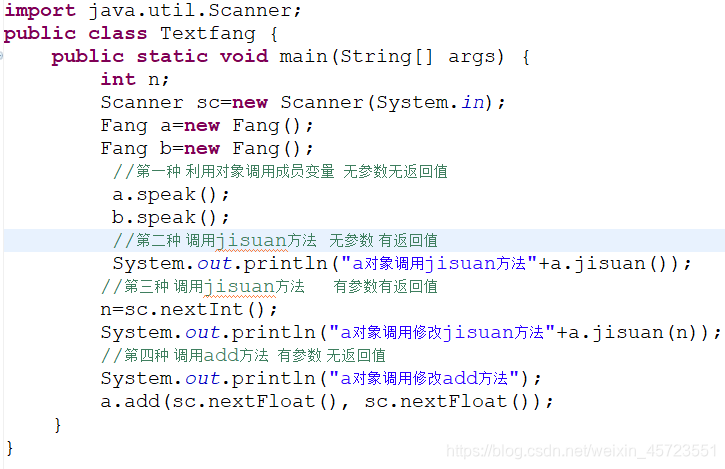
Task: Click the 'int n;' declaration line
Action: (x=135, y=79)
